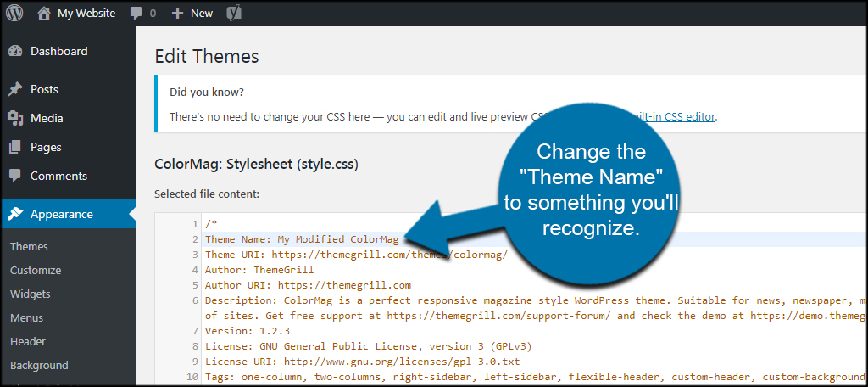Click the License: GNU General Public line

368,346
